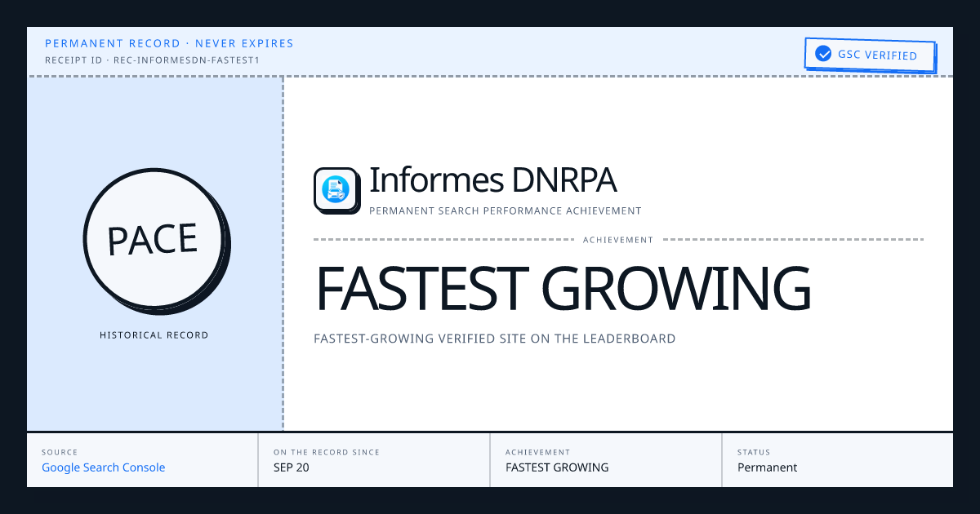The height and width of the screenshot is (514, 980).
Task: Click the Permanent Search Performance Achievement subtitle
Action: click(506, 211)
